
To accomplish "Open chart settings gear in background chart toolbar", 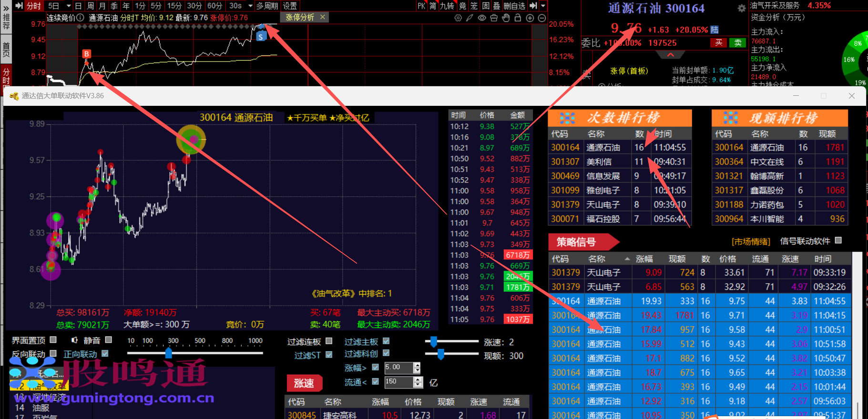I will click(458, 18).
